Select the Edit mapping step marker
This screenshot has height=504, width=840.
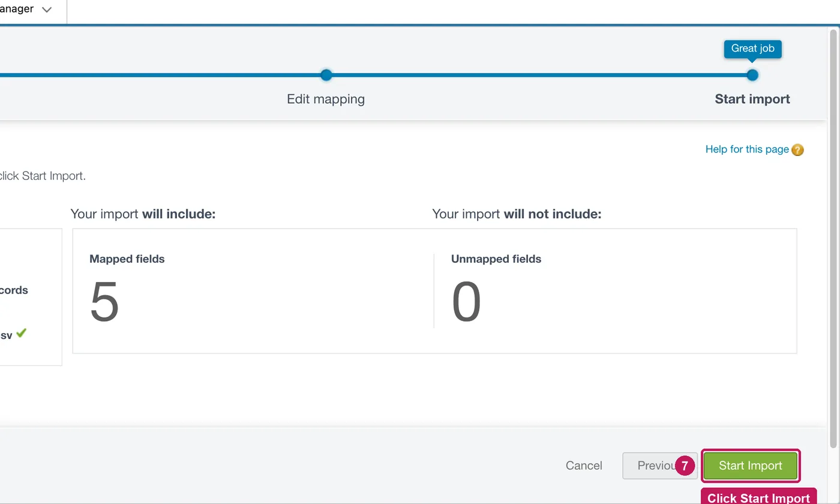pos(326,75)
